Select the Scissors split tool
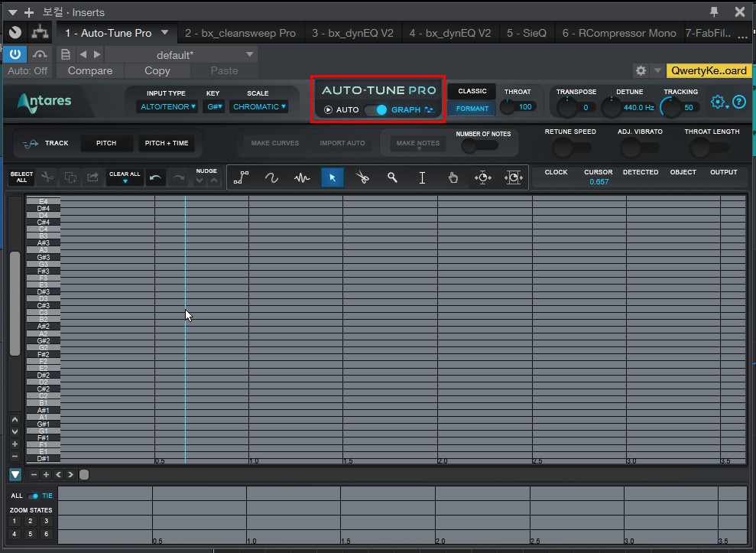This screenshot has height=553, width=756. [x=362, y=178]
